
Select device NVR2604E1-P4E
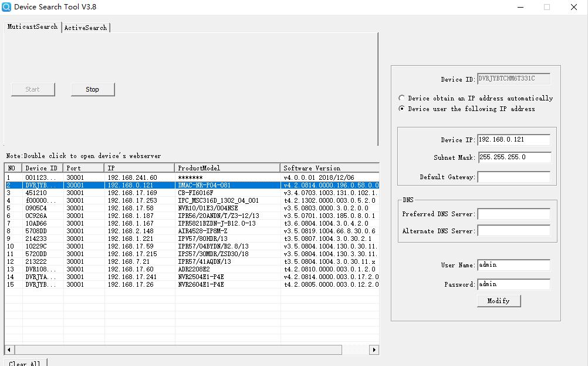tap(192, 284)
